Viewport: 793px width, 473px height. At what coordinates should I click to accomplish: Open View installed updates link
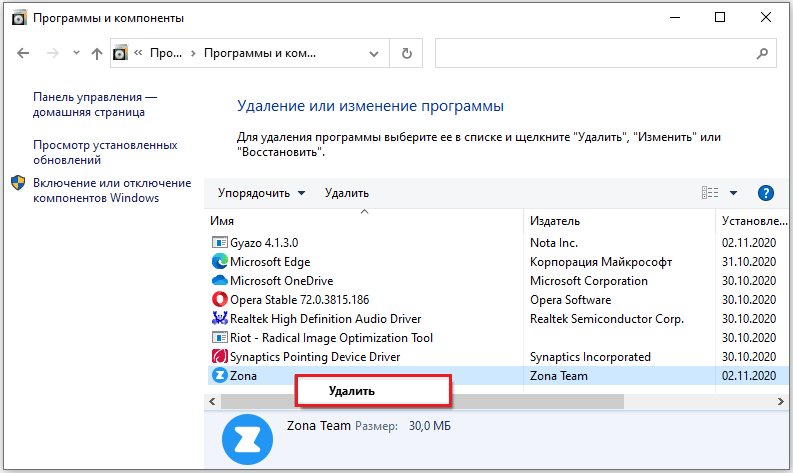coord(105,152)
